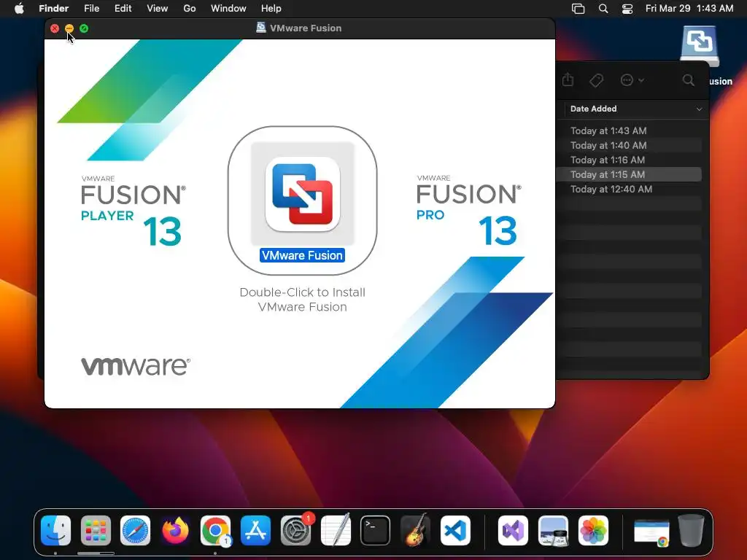
Task: Click the Stage Manager menu bar icon
Action: click(578, 9)
